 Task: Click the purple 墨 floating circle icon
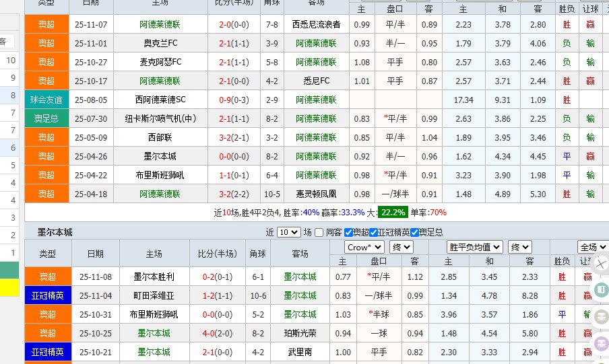click(x=602, y=343)
